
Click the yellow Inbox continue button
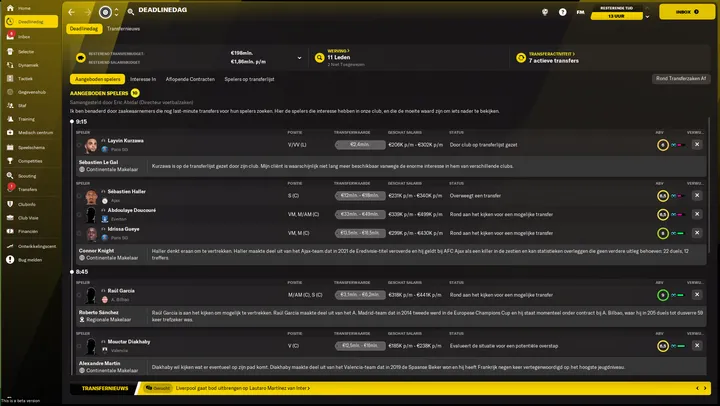coord(687,12)
